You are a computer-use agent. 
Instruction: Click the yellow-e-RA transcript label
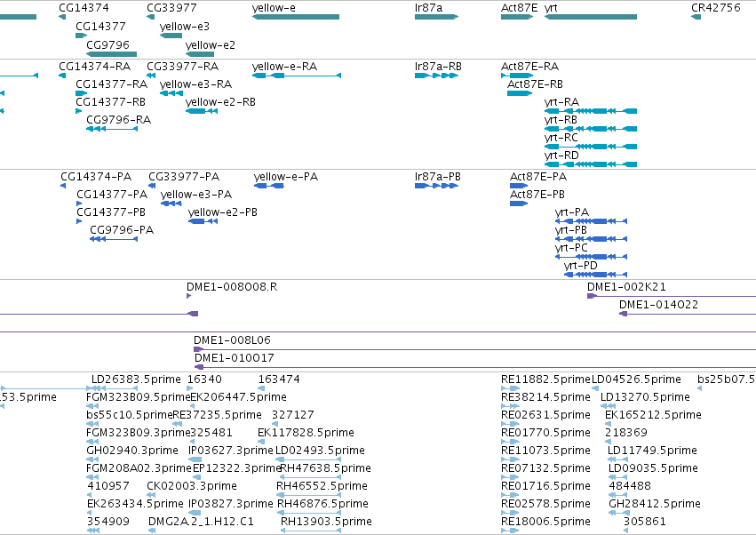[x=284, y=67]
